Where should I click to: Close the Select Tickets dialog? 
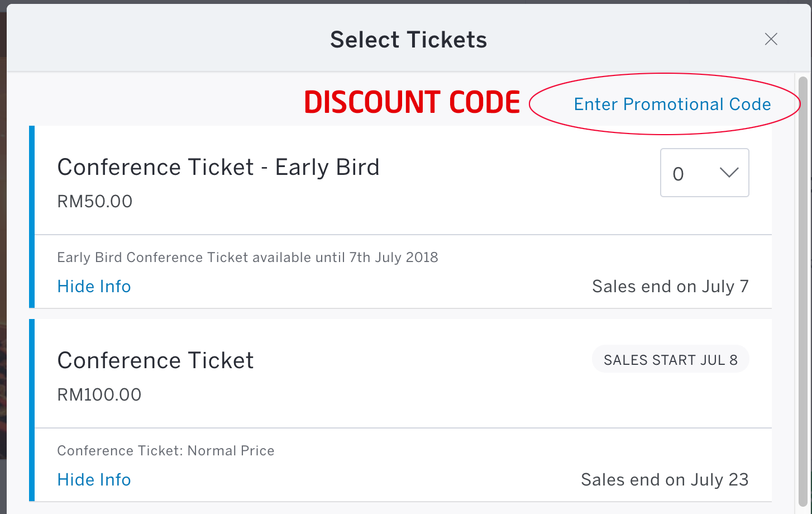(x=771, y=39)
